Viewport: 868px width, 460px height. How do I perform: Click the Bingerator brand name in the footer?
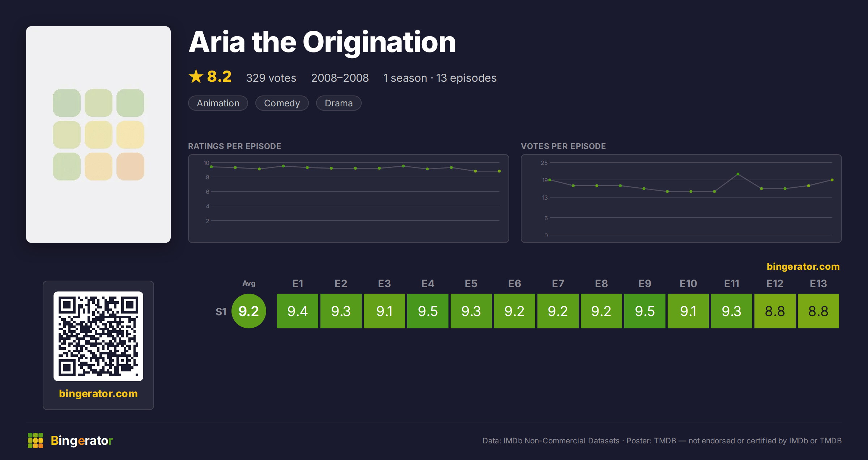[x=82, y=440]
